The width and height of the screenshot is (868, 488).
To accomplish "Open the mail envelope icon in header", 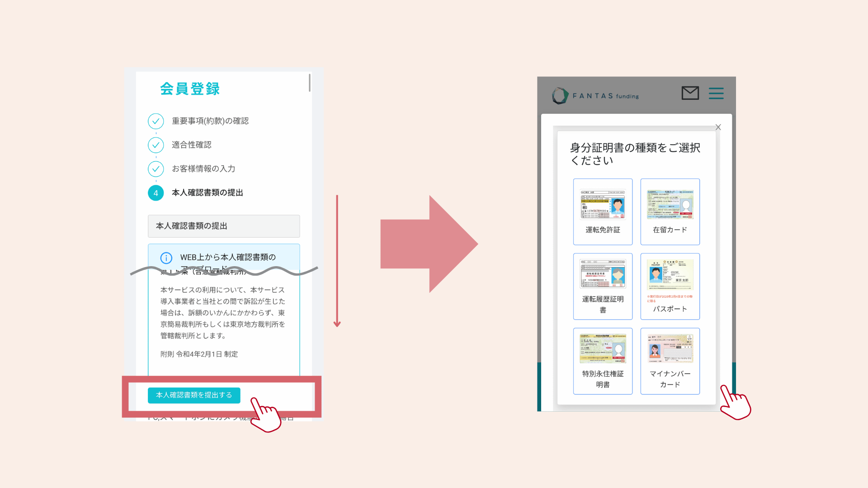I will tap(690, 93).
